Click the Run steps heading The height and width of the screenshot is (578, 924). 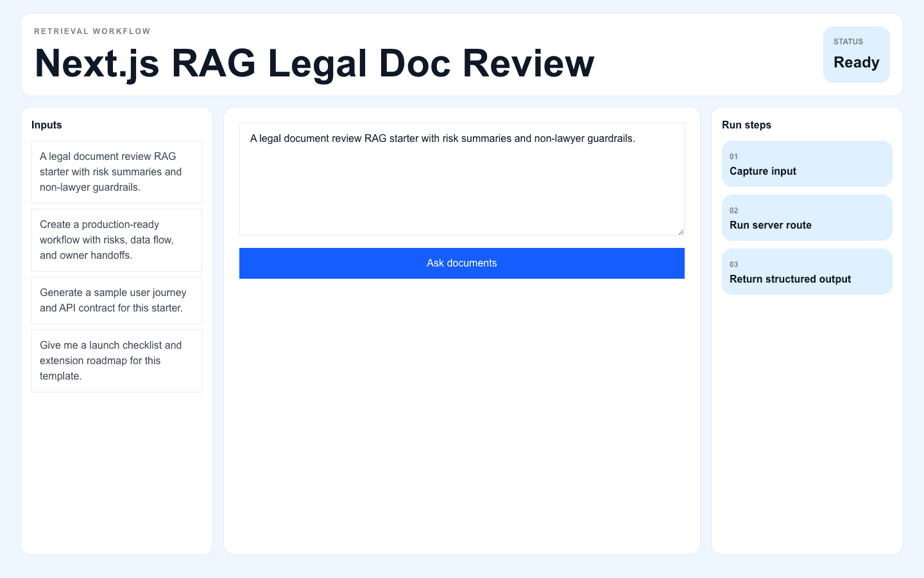746,125
